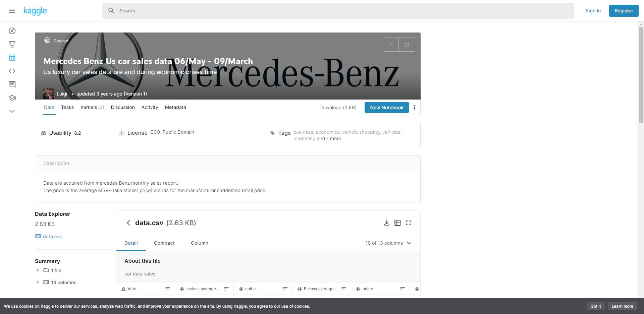Viewport: 644px width, 314px height.
Task: Switch to the Kernels tab
Action: pos(92,107)
